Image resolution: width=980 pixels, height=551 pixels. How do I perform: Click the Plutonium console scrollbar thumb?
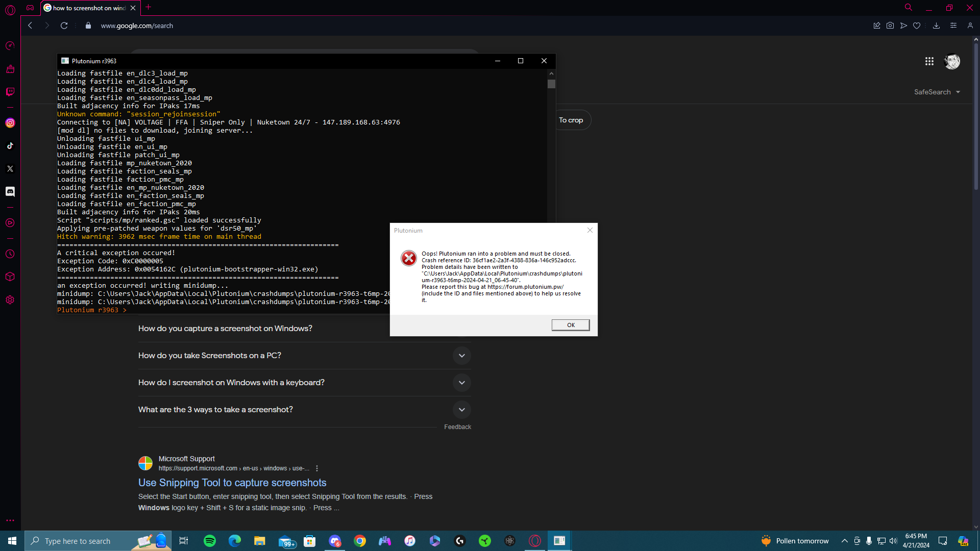point(551,84)
